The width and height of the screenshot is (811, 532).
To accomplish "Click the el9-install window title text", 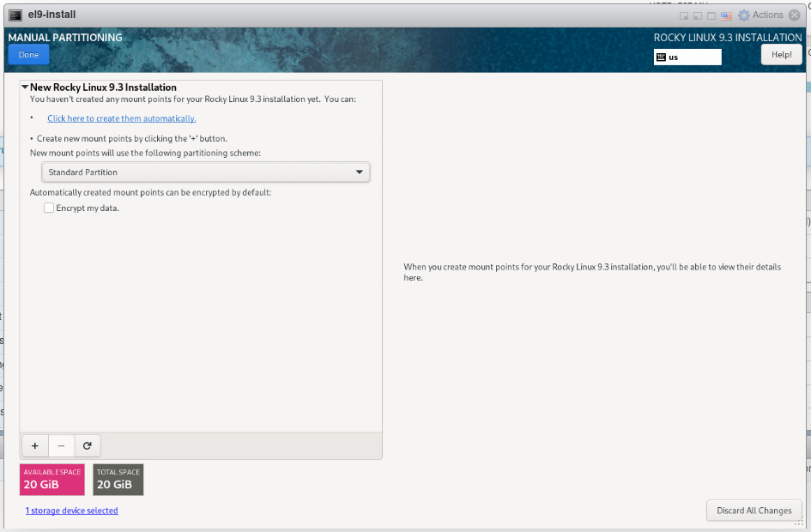I will (x=51, y=15).
